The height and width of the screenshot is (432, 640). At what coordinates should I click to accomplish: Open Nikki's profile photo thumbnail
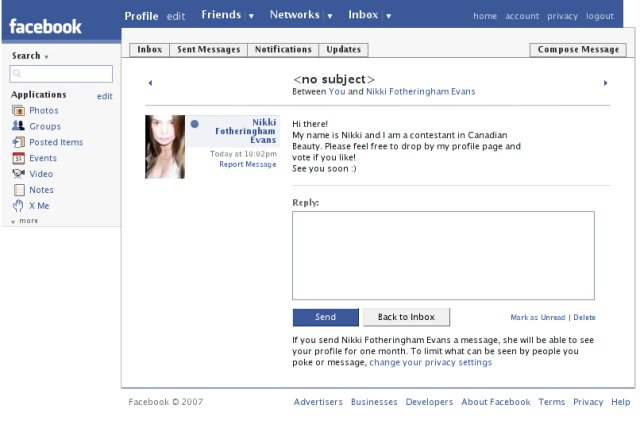click(x=165, y=147)
